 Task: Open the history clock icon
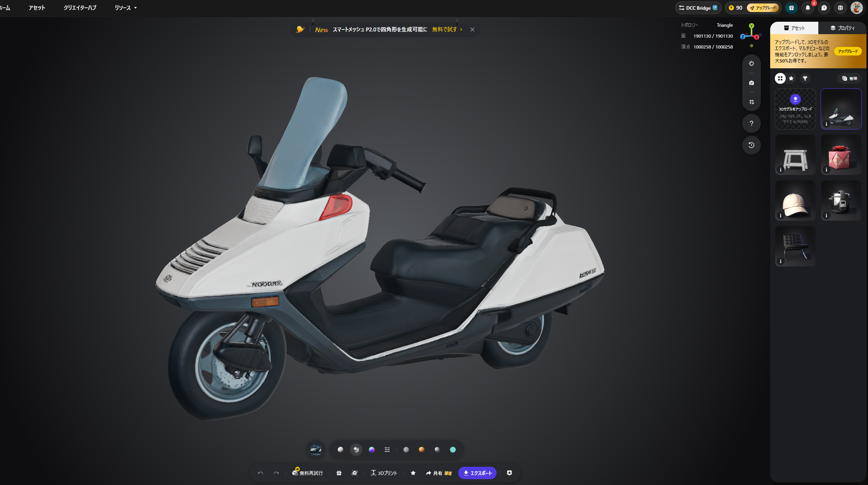click(752, 145)
